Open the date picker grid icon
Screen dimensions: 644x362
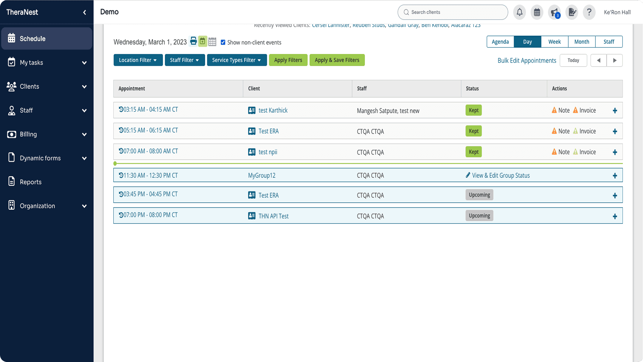click(212, 42)
